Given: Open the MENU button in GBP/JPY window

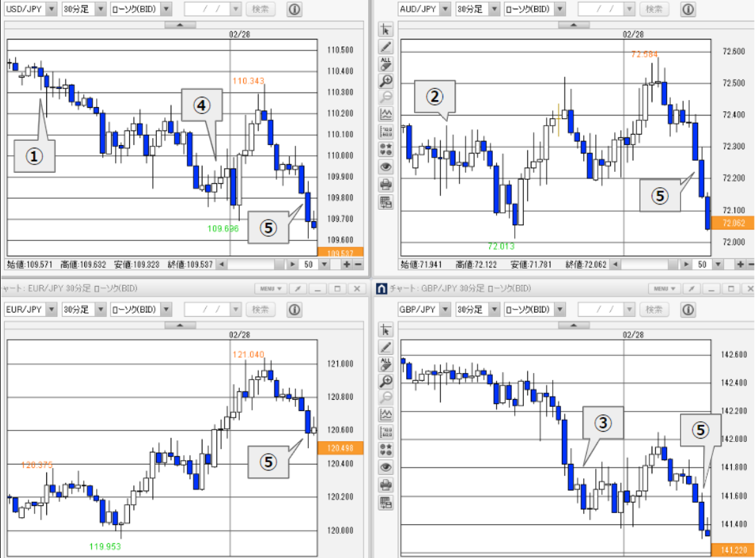Looking at the screenshot, I should coord(664,289).
